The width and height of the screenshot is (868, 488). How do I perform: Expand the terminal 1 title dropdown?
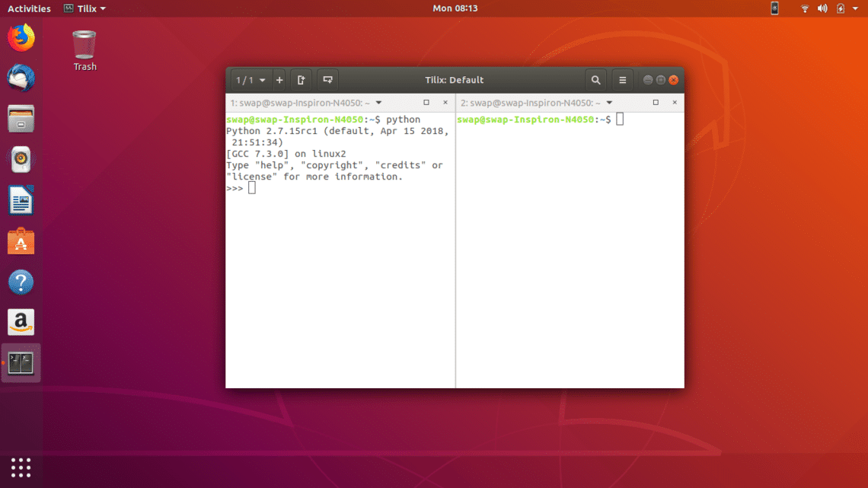click(379, 103)
